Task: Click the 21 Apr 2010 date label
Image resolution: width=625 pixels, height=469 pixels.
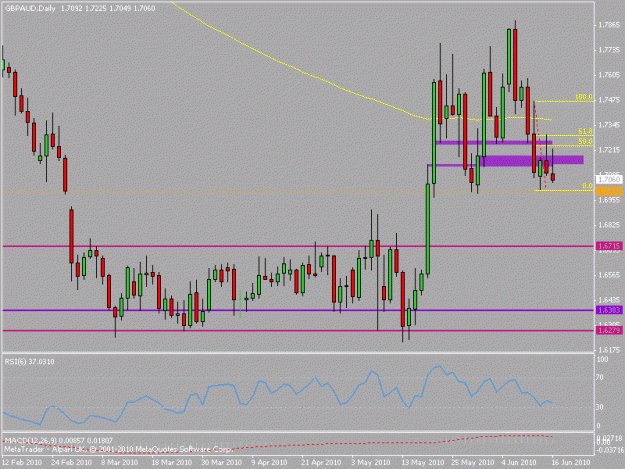Action: [321, 462]
